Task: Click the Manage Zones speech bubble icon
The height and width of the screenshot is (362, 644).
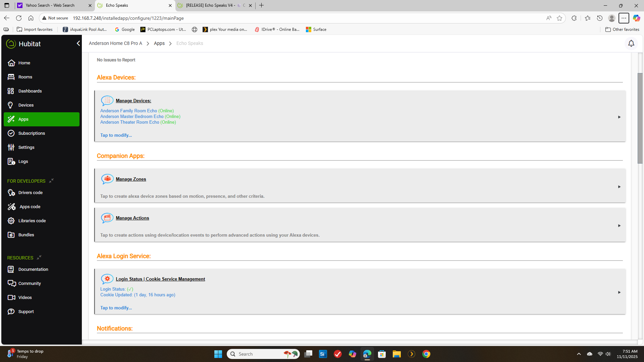Action: (x=107, y=179)
